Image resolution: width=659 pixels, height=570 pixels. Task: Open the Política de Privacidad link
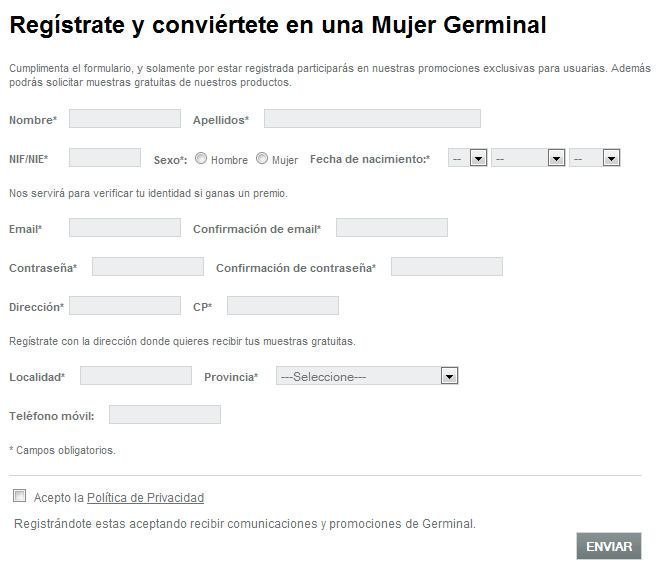[x=145, y=498]
